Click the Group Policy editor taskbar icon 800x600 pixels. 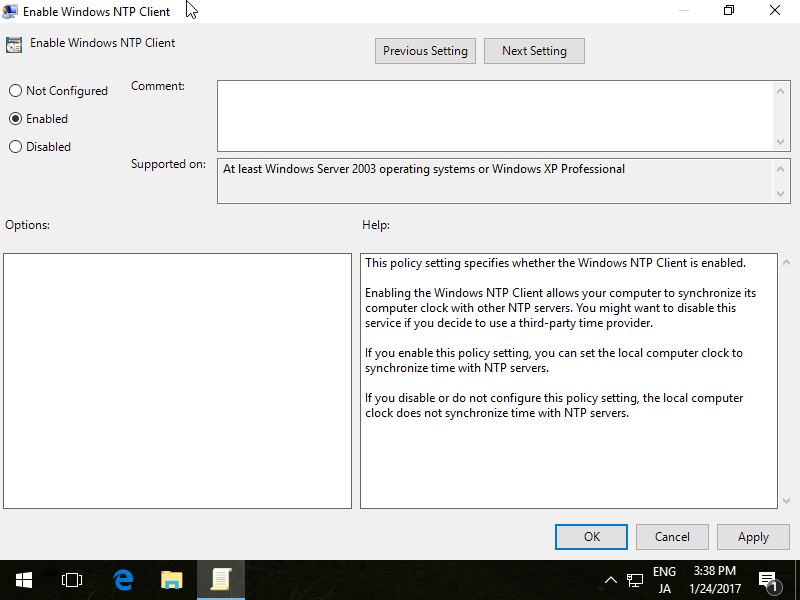click(221, 579)
